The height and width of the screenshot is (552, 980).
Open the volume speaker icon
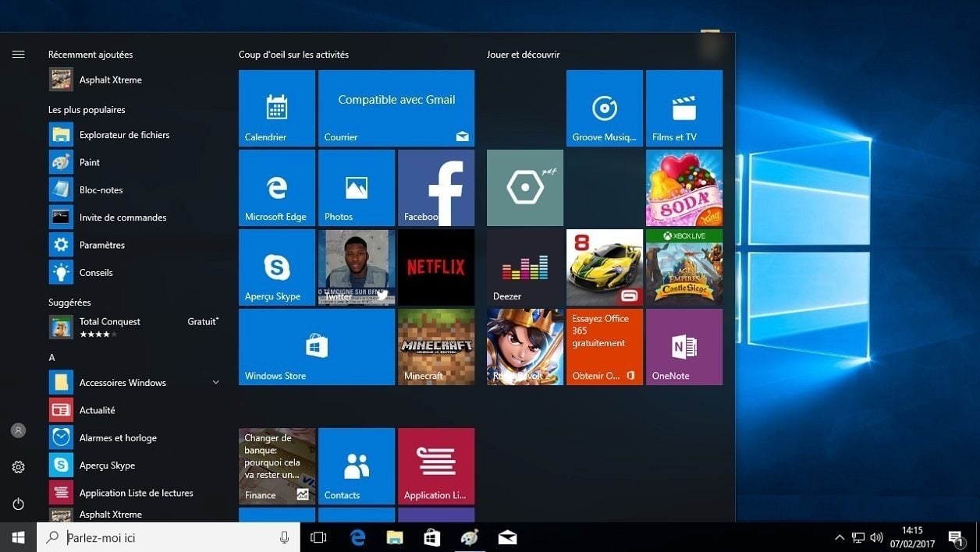876,537
